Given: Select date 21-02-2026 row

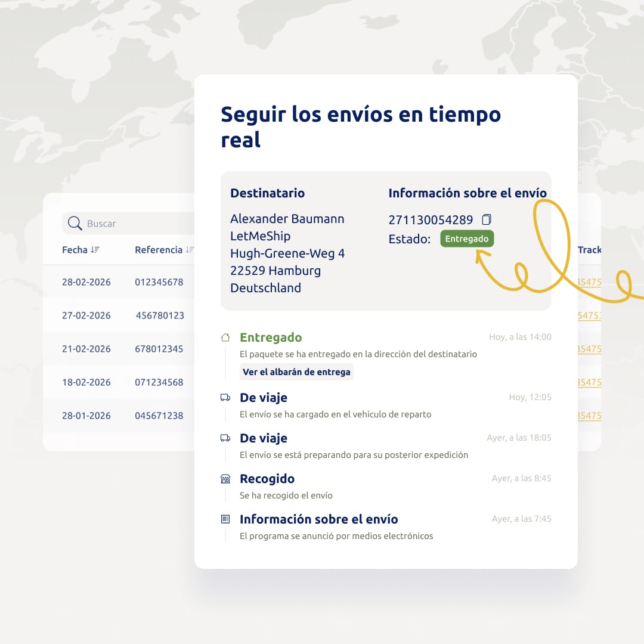Looking at the screenshot, I should pos(86,349).
